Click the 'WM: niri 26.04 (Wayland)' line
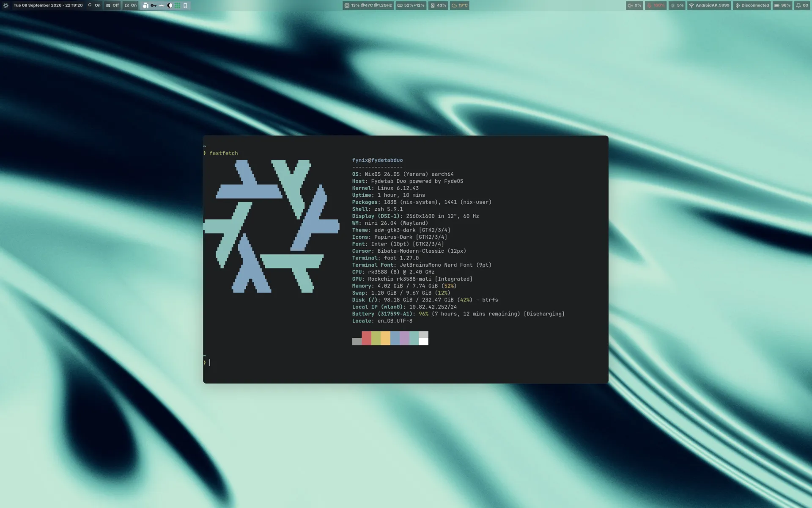The height and width of the screenshot is (508, 812). click(390, 223)
